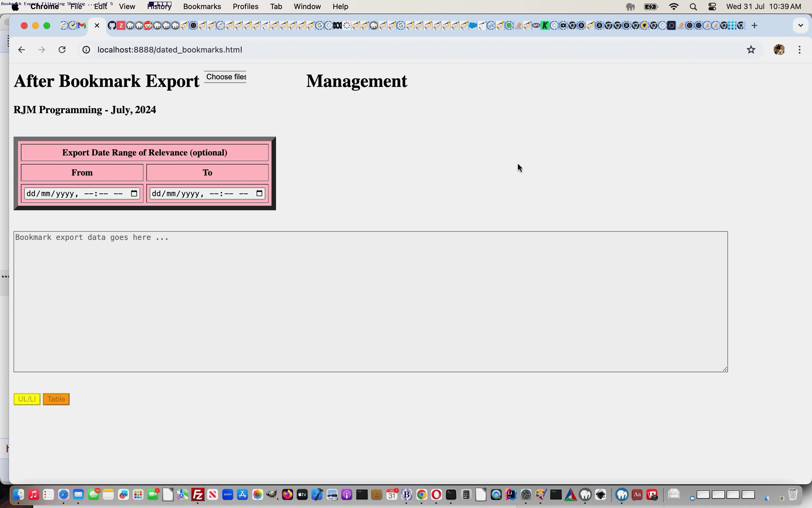This screenshot has width=812, height=508.
Task: Open Messages with 203 badge
Action: [x=94, y=494]
